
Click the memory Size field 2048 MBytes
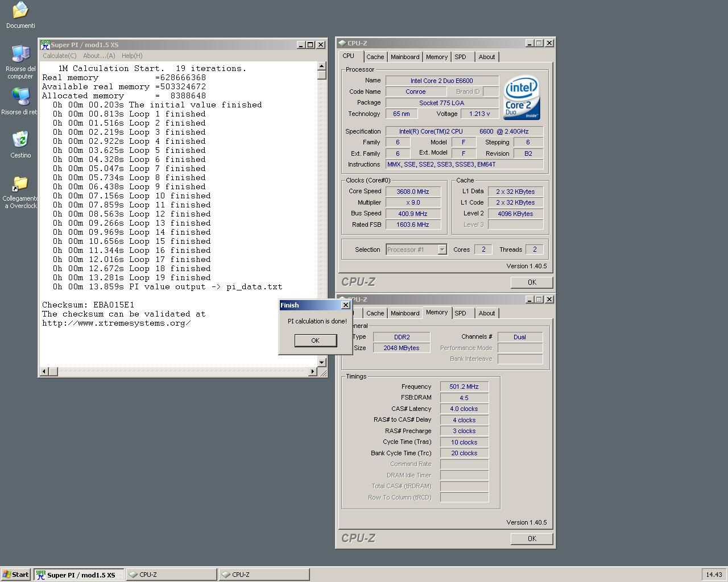click(402, 348)
